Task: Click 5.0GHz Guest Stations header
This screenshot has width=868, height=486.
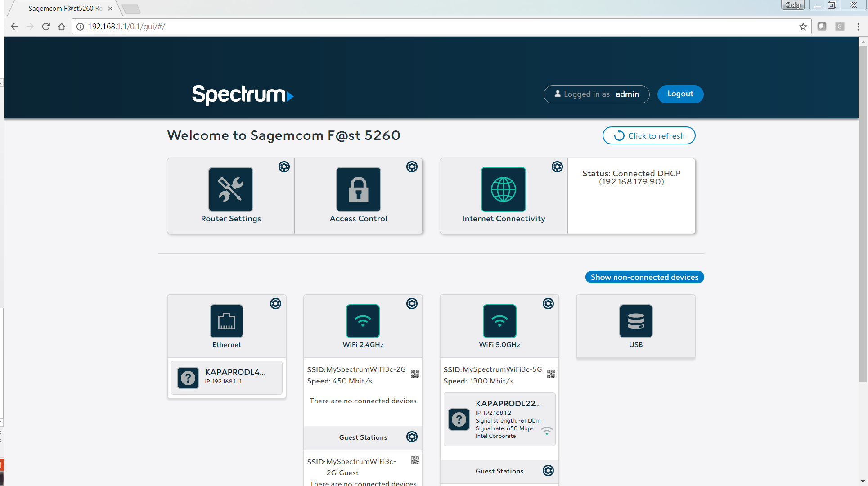Action: pos(499,471)
